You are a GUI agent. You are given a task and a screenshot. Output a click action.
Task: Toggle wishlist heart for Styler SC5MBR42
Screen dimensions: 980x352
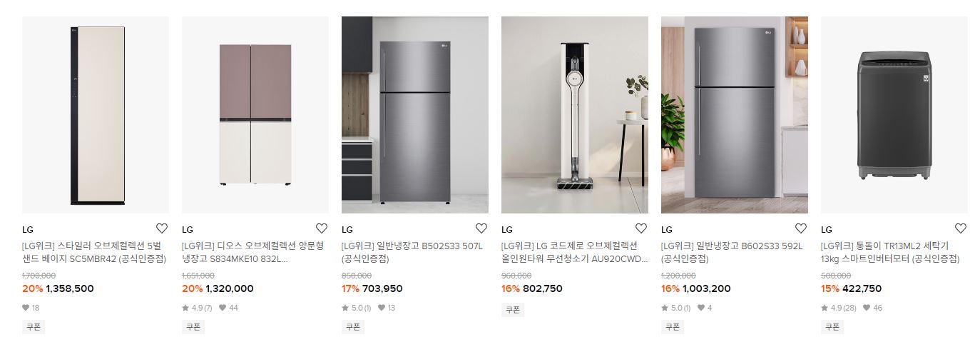pyautogui.click(x=162, y=228)
